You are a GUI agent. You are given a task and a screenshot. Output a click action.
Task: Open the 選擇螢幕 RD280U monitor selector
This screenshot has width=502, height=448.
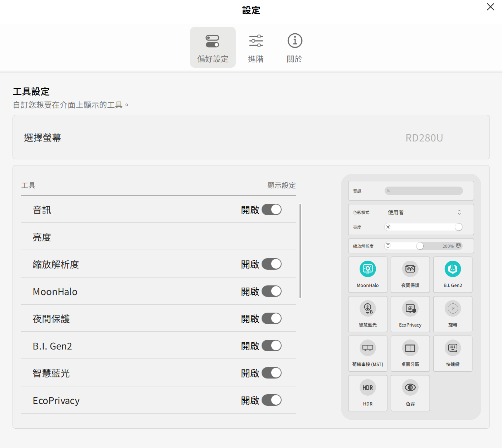[x=251, y=137]
